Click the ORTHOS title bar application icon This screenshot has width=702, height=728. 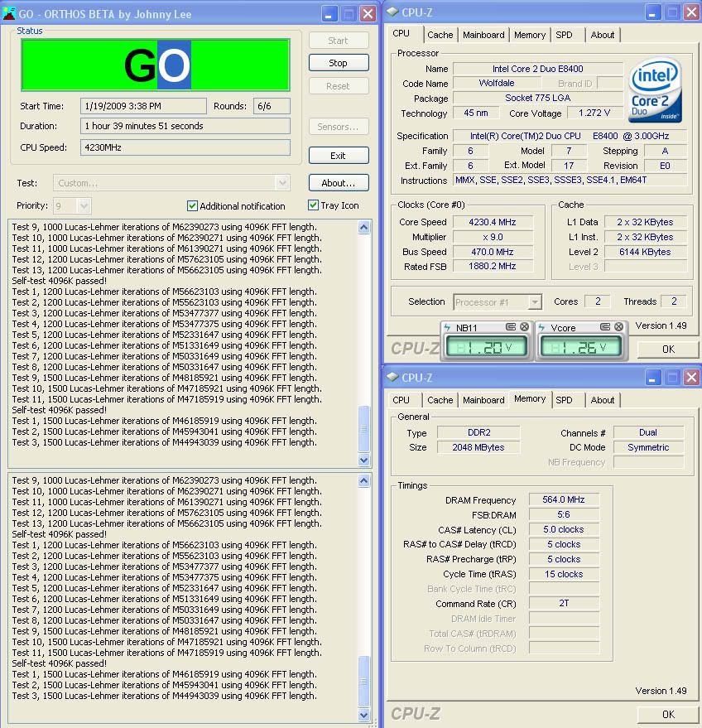[9, 13]
